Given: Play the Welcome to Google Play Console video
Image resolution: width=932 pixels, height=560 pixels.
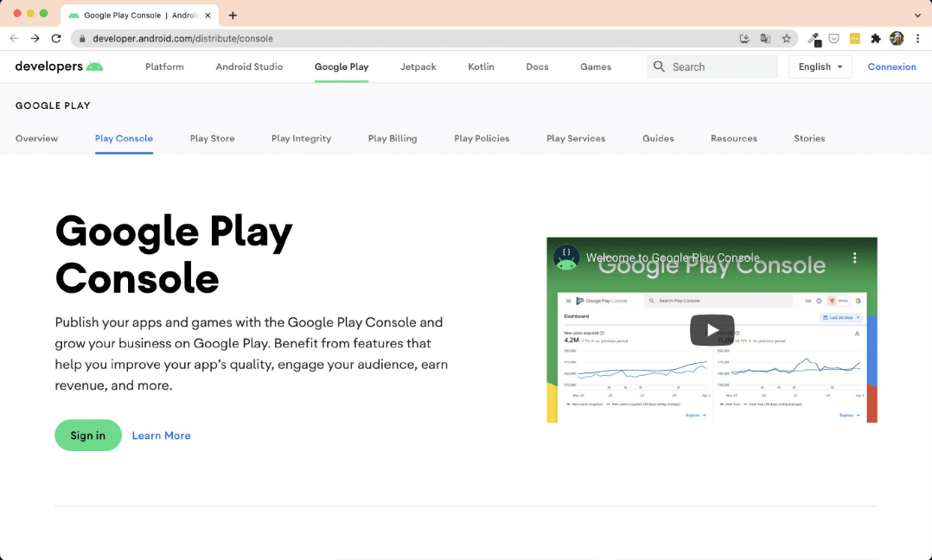Looking at the screenshot, I should 712,330.
